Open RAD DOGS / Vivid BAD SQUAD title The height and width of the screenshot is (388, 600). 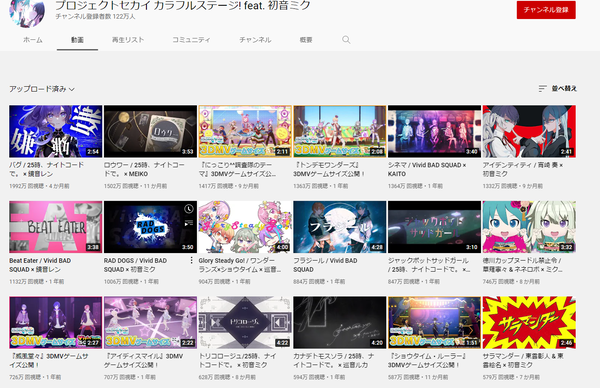[135, 265]
